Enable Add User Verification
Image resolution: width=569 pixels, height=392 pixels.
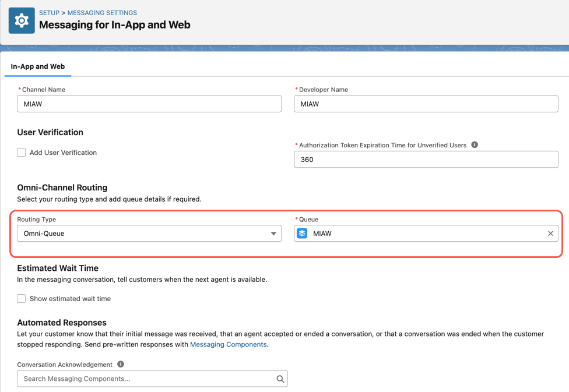pos(21,152)
